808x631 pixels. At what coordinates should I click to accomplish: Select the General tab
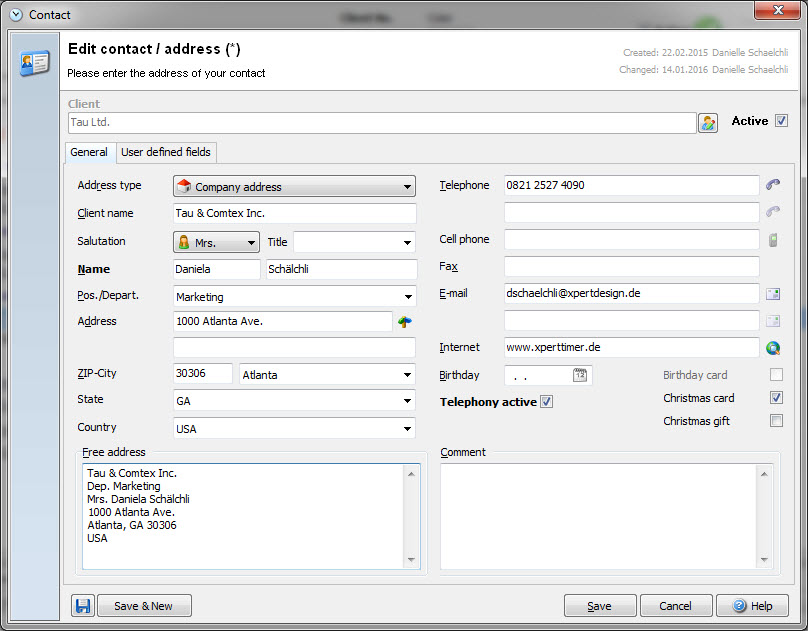point(89,152)
